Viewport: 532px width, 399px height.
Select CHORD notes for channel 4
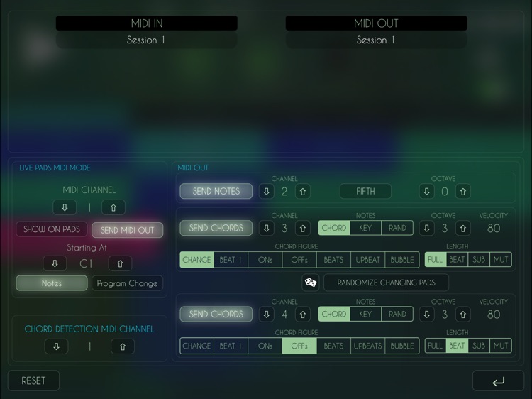click(334, 314)
